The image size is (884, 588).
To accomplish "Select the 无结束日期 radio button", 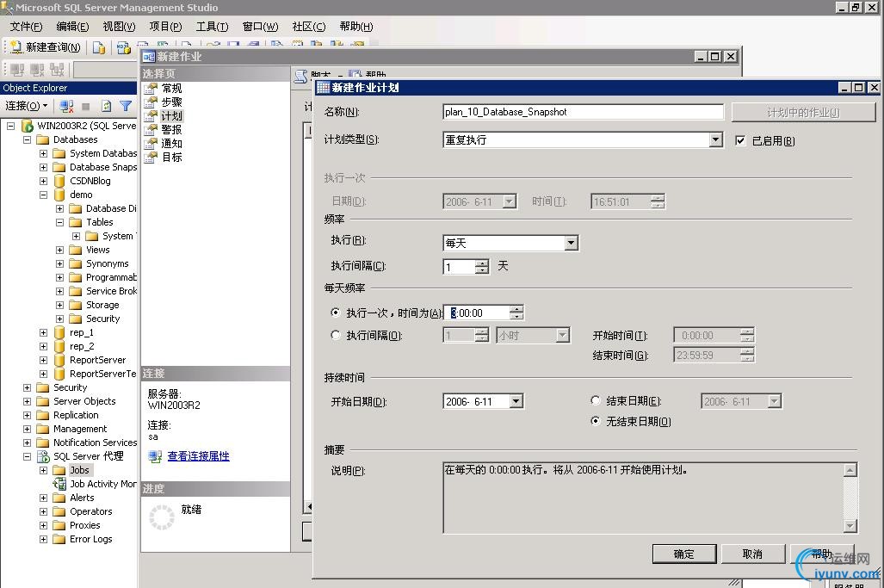I will pos(596,421).
